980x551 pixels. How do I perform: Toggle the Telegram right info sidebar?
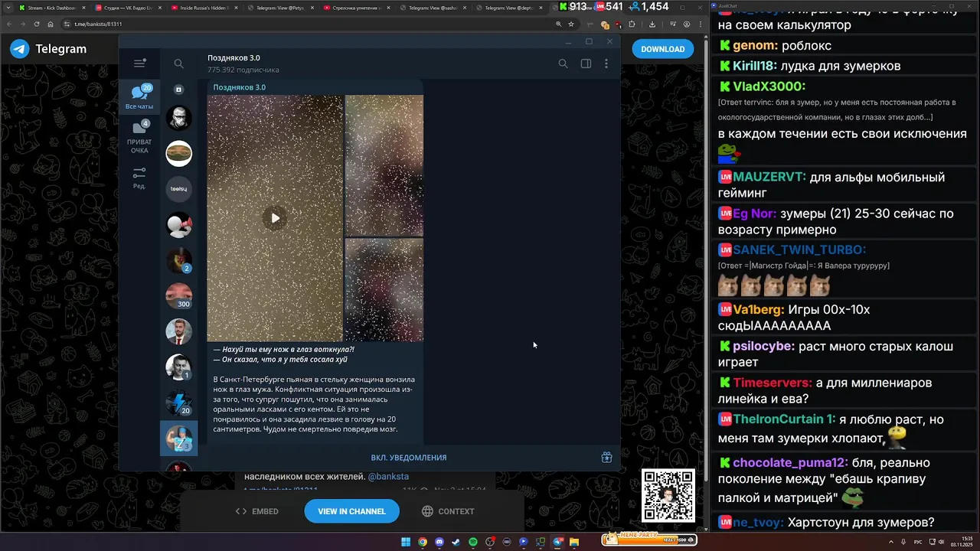tap(586, 64)
